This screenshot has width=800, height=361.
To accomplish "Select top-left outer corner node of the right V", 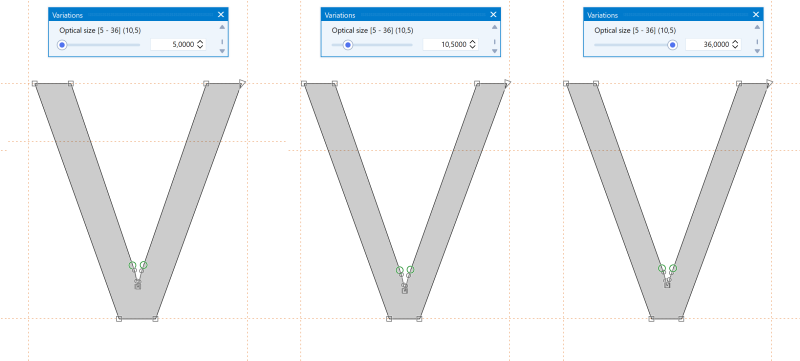I will [x=566, y=83].
